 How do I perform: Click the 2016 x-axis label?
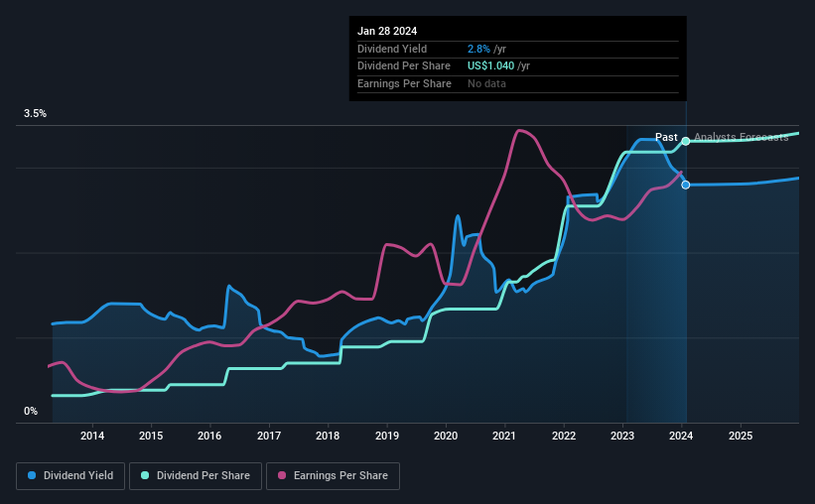(209, 436)
